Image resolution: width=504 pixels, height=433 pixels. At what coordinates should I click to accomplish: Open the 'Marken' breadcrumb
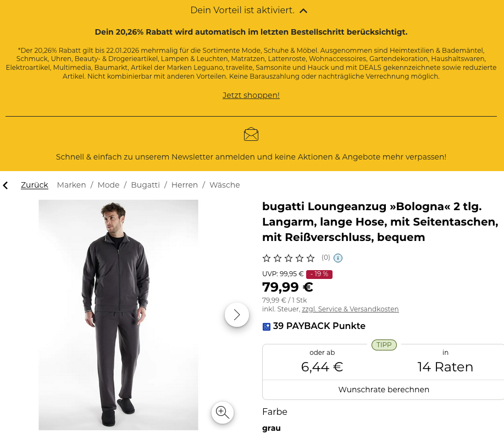click(x=71, y=185)
